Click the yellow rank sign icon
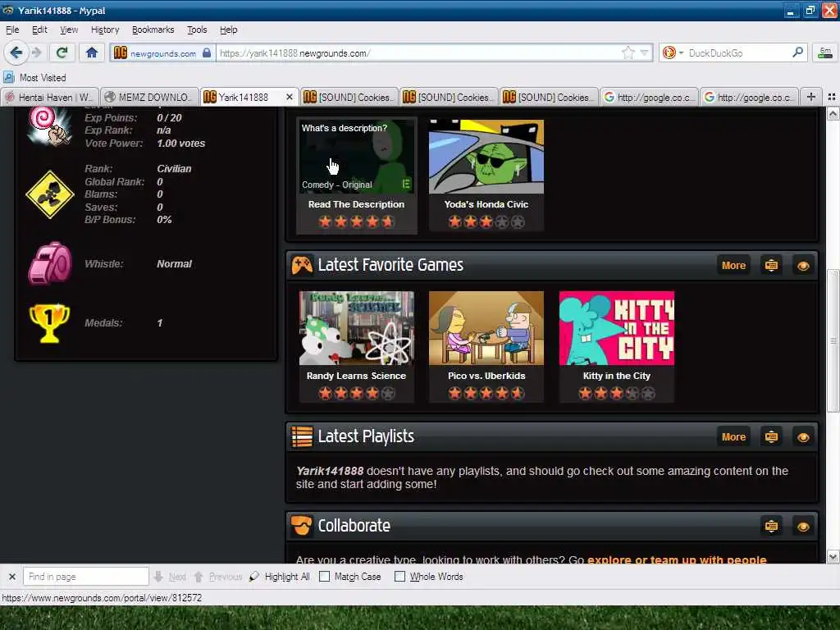Screen dimensions: 840x630 coord(50,194)
